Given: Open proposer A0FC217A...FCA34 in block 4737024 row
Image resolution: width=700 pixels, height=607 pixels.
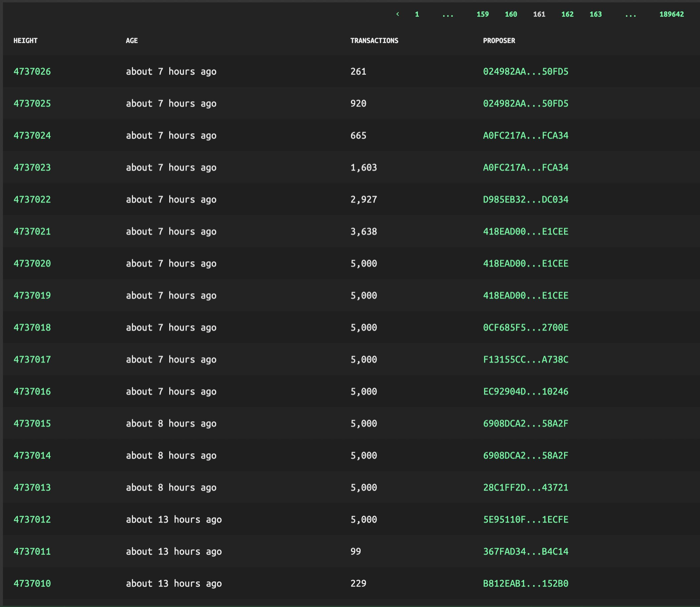Looking at the screenshot, I should tap(526, 135).
